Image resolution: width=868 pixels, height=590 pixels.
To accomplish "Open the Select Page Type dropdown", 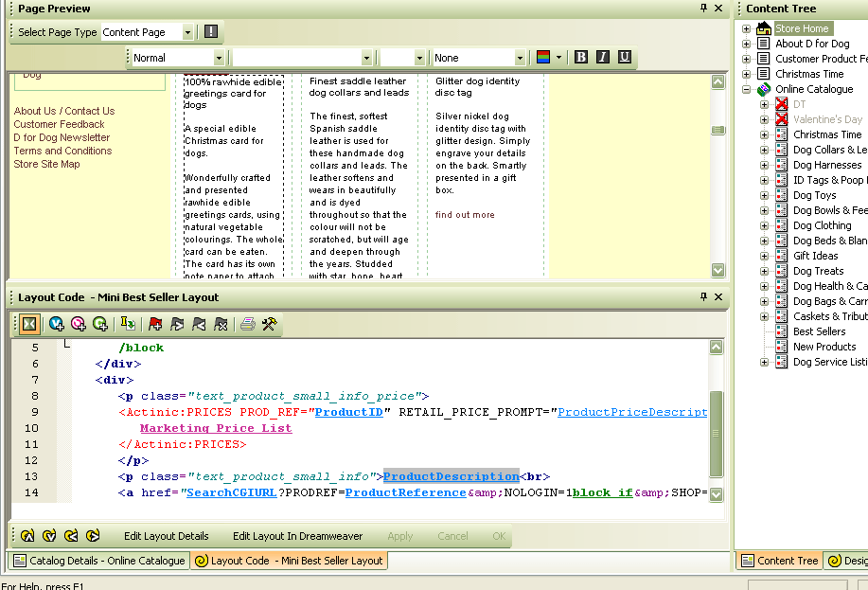I will (x=187, y=32).
